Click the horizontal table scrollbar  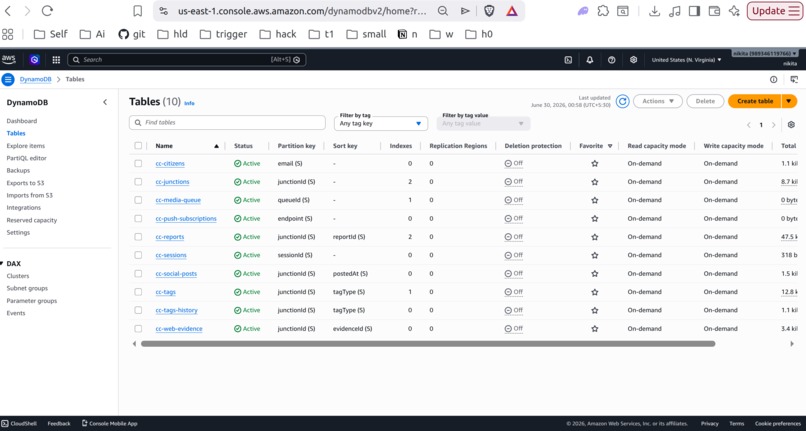pyautogui.click(x=428, y=344)
